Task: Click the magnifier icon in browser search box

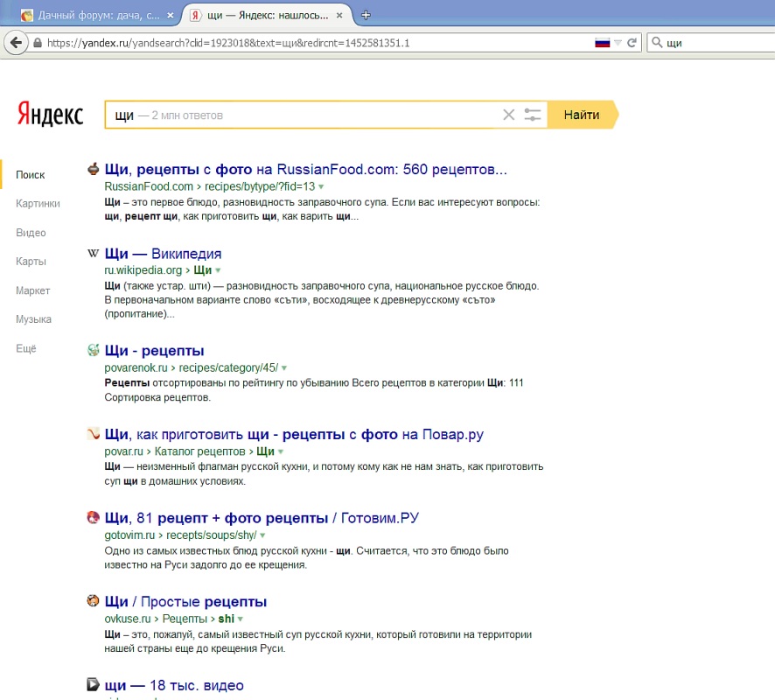Action: point(657,43)
